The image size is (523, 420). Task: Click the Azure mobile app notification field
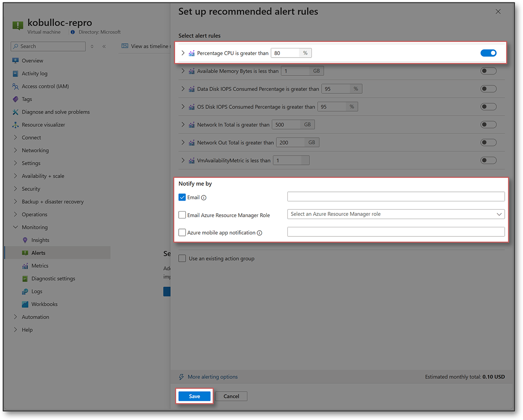tap(396, 232)
